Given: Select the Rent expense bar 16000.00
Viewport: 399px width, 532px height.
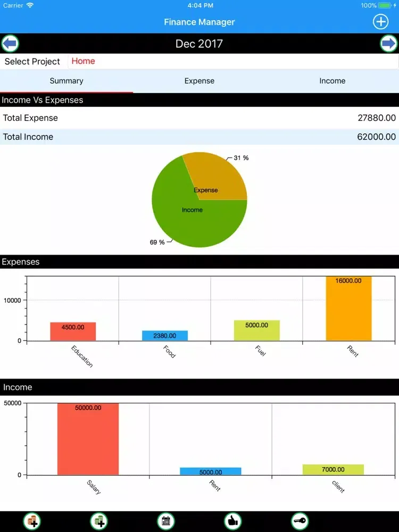Looking at the screenshot, I should click(x=349, y=309).
